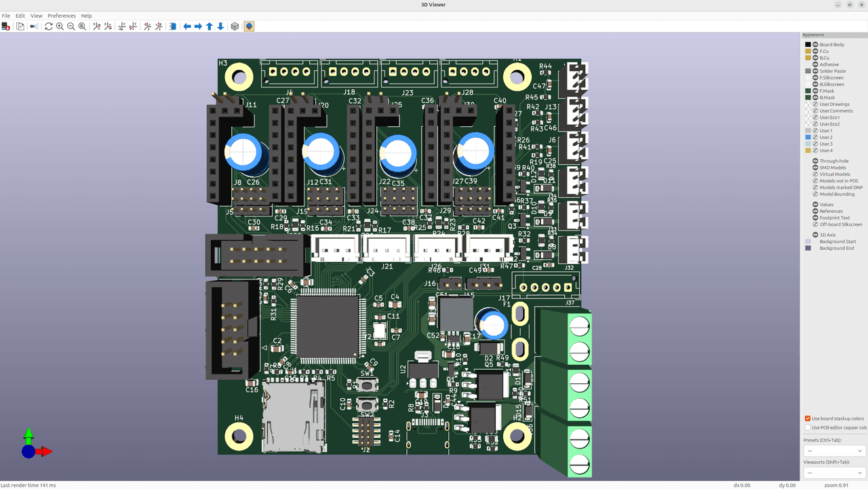868x489 pixels.
Task: Move board left with blue arrow
Action: tap(187, 26)
